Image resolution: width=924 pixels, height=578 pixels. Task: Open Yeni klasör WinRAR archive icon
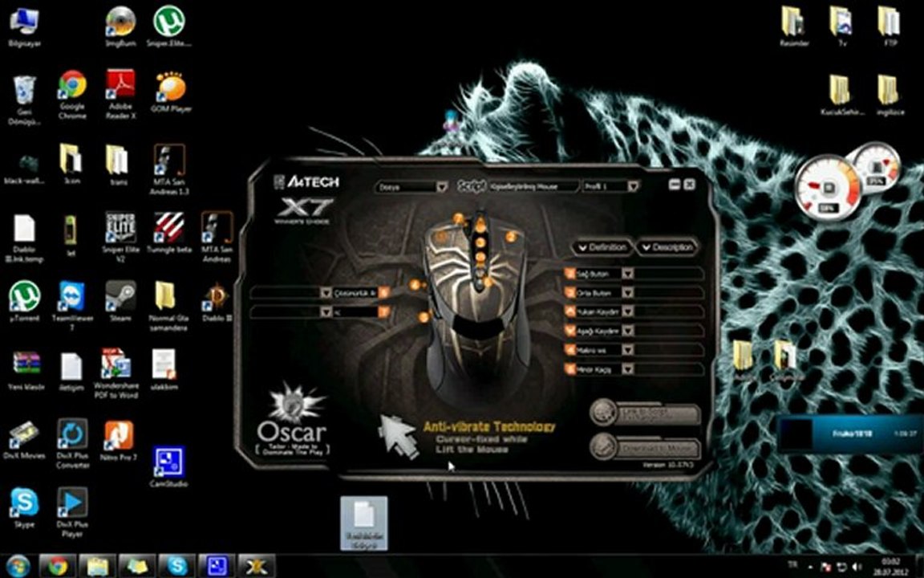pos(26,372)
